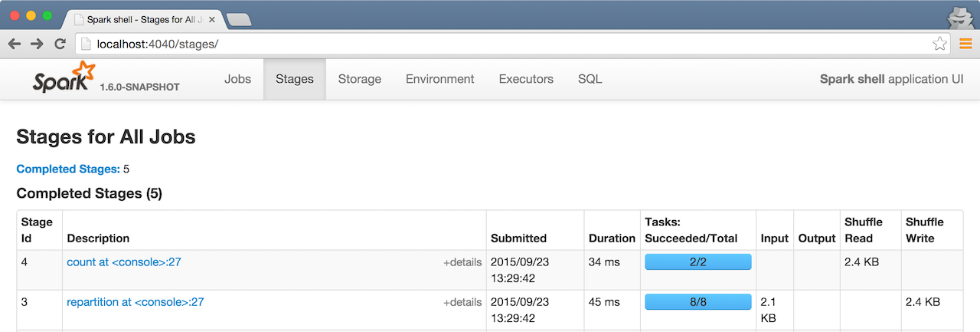Click the browser forward arrow

(x=37, y=44)
